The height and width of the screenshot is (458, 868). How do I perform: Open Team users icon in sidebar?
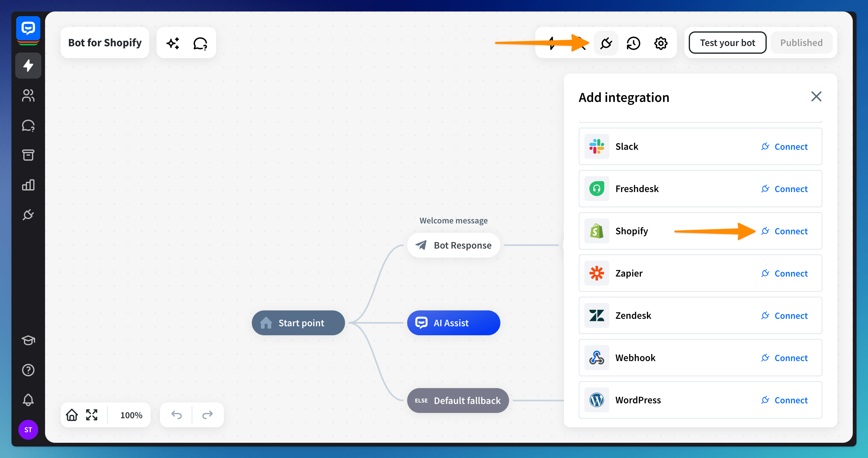point(28,95)
